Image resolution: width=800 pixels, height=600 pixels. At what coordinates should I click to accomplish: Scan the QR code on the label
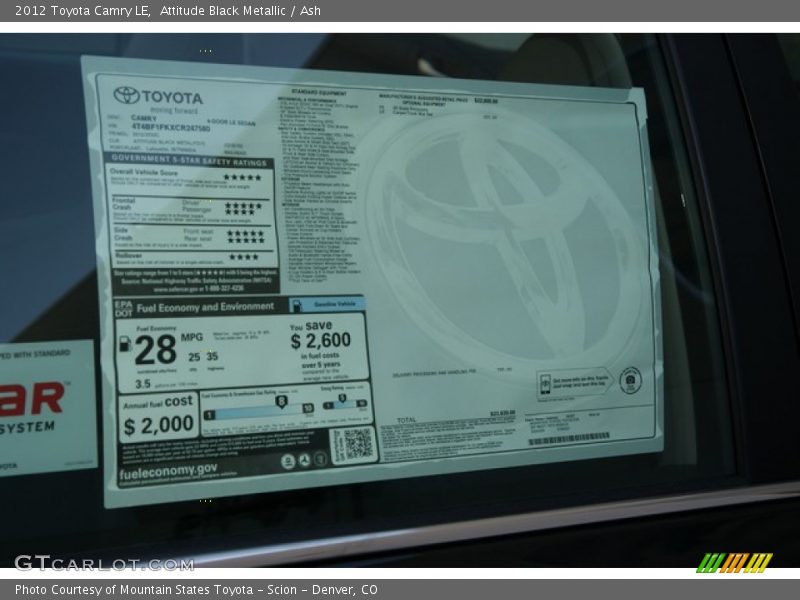tap(358, 442)
